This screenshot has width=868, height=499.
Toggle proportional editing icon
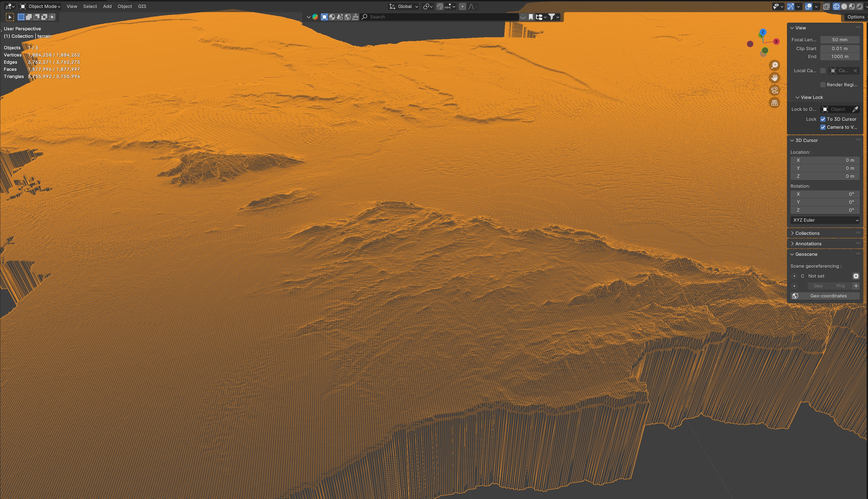pos(462,7)
